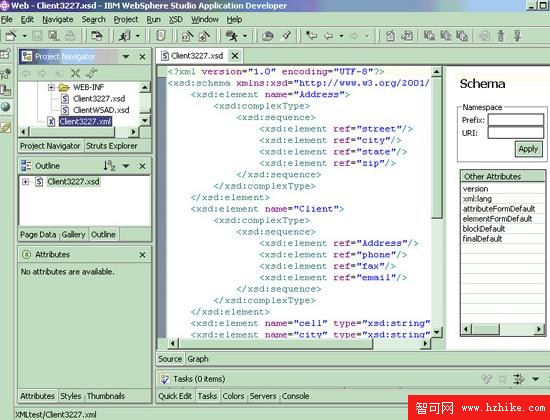This screenshot has width=550, height=420.
Task: Expand Client3227.xsd node in Outline
Action: coord(25,182)
